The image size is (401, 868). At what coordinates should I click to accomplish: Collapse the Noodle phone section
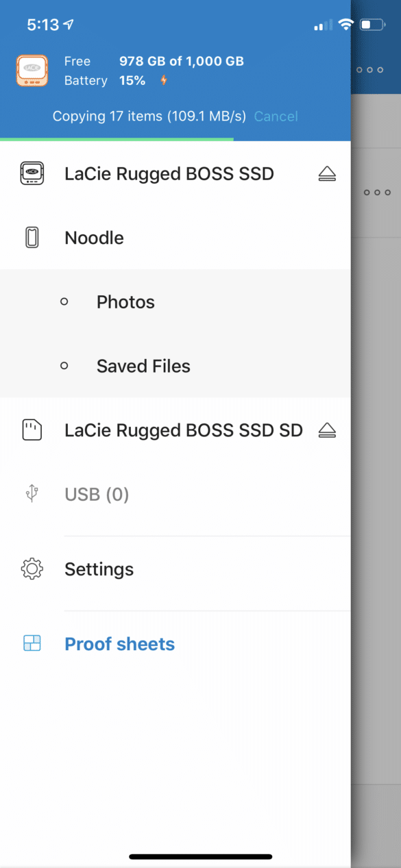click(175, 238)
